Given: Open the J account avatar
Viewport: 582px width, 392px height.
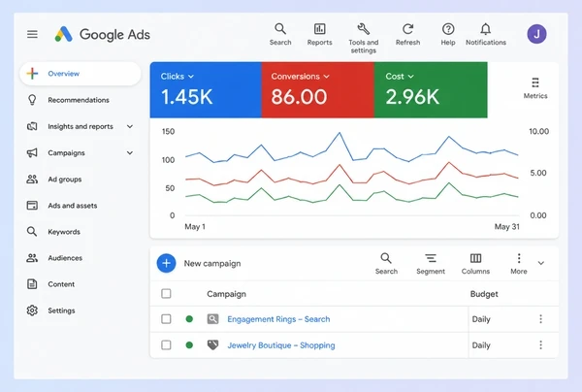Looking at the screenshot, I should pyautogui.click(x=536, y=34).
